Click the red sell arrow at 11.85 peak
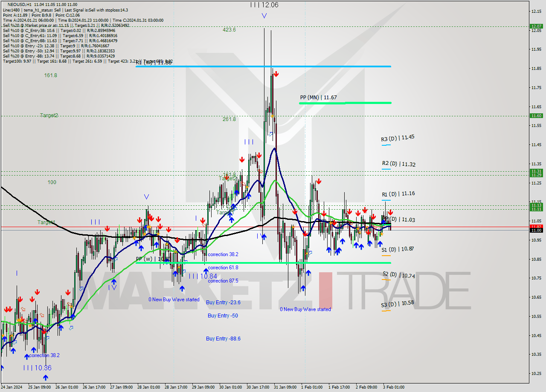 tap(276, 74)
